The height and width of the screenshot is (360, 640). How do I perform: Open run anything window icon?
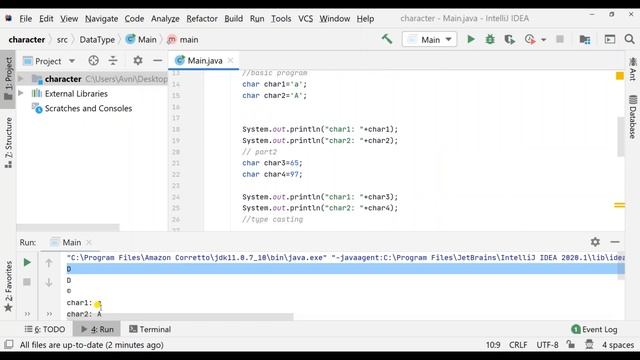610,39
